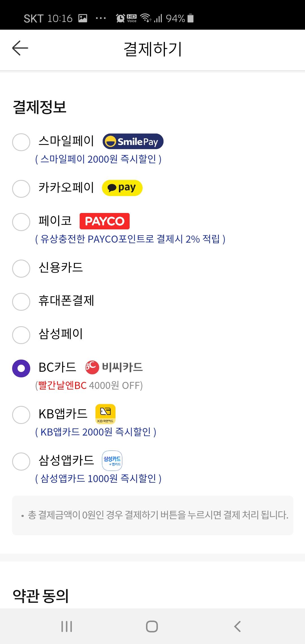
Task: Select the 카카오페이 radio button
Action: pos(21,188)
